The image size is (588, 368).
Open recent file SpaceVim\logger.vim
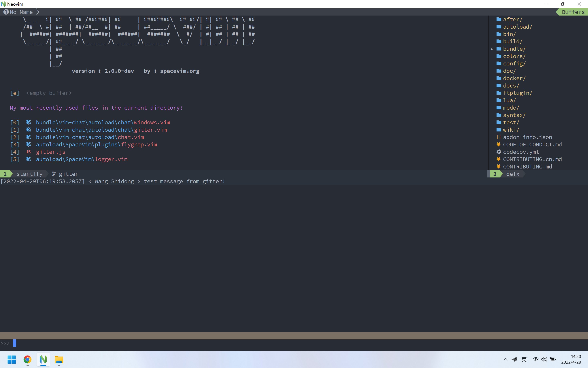pyautogui.click(x=82, y=159)
